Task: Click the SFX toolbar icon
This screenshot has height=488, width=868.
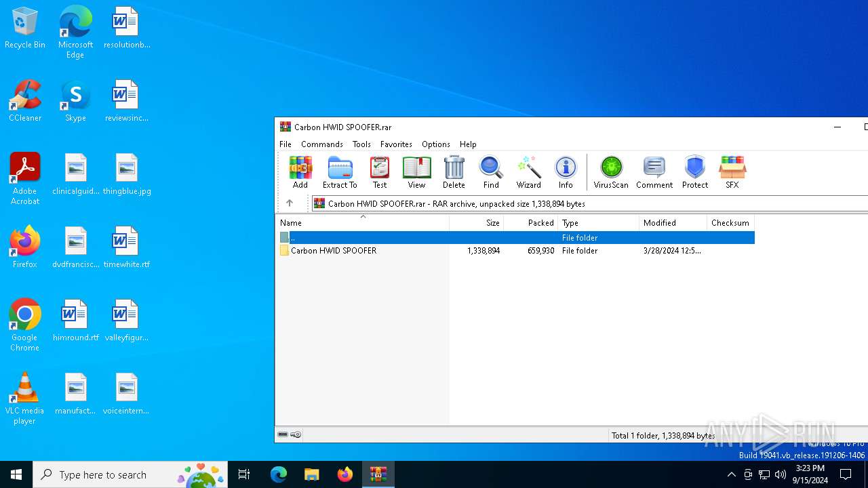Action: pyautogui.click(x=732, y=172)
